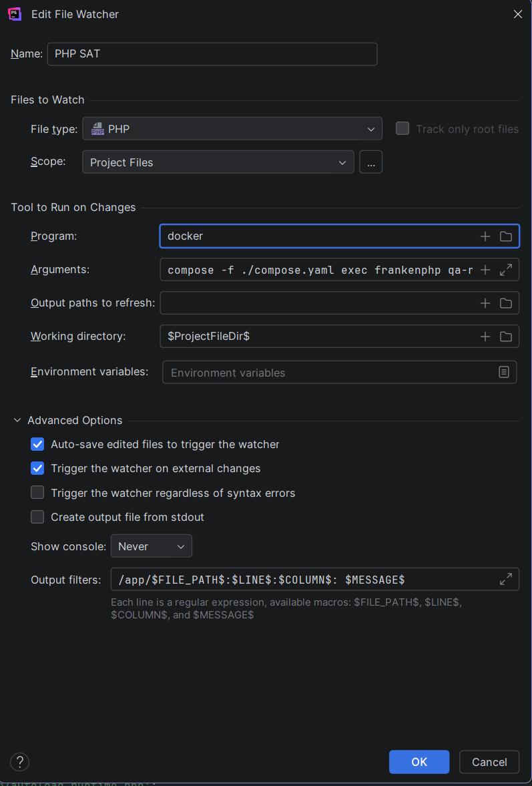Click the Working directory label

tap(78, 336)
